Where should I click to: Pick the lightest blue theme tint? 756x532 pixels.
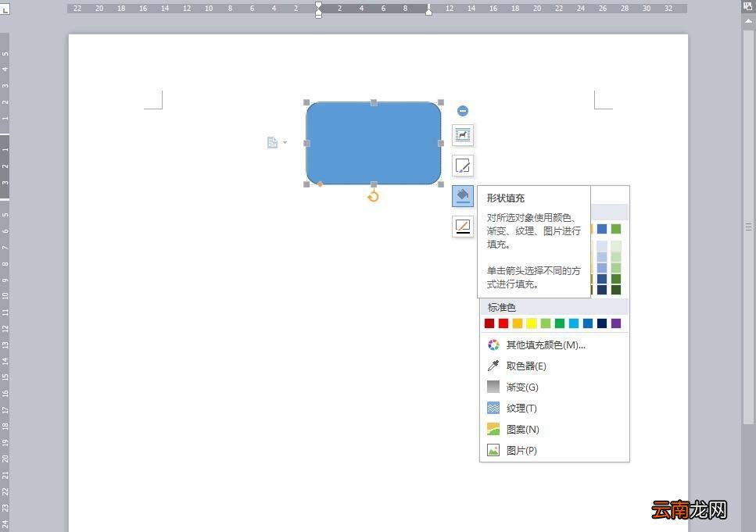[x=602, y=246]
